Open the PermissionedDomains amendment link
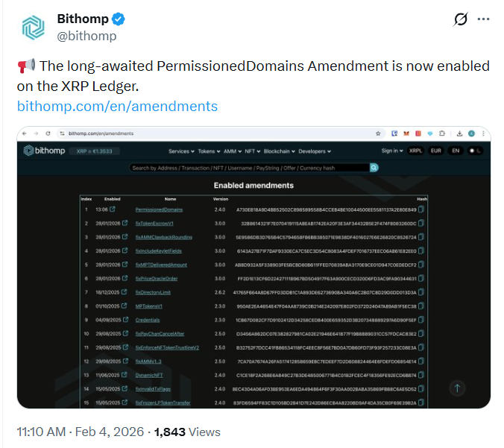Image resolution: width=504 pixels, height=448 pixels. tap(159, 209)
